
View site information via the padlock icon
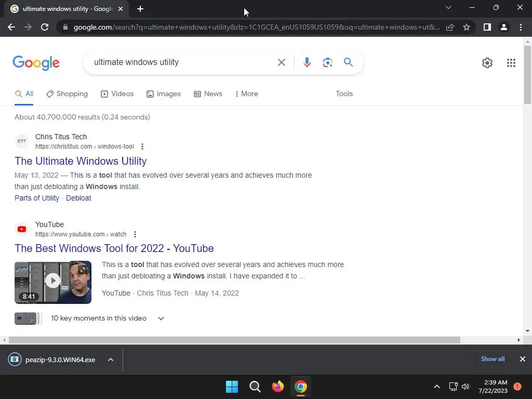coord(65,27)
